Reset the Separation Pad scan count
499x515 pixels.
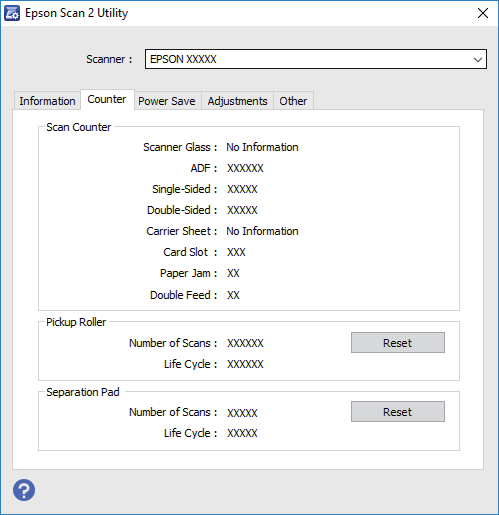[x=398, y=412]
